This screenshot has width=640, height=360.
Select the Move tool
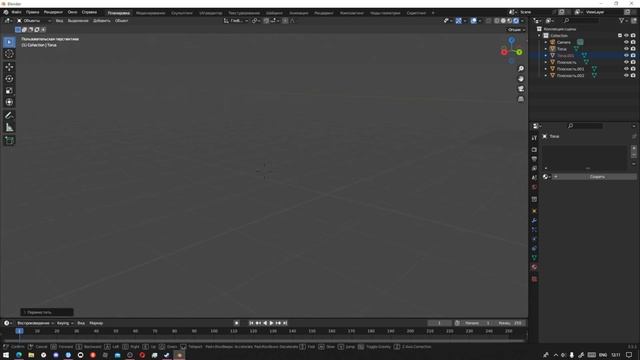(9, 67)
